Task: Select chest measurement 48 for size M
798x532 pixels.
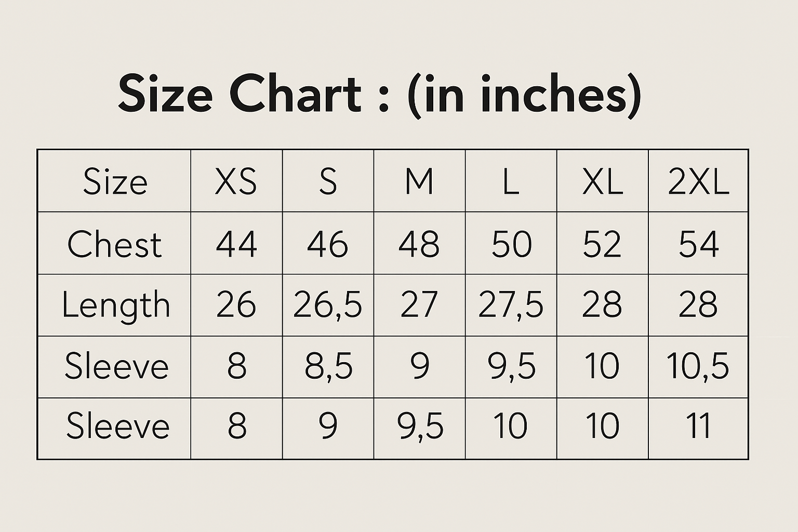Action: [x=419, y=244]
